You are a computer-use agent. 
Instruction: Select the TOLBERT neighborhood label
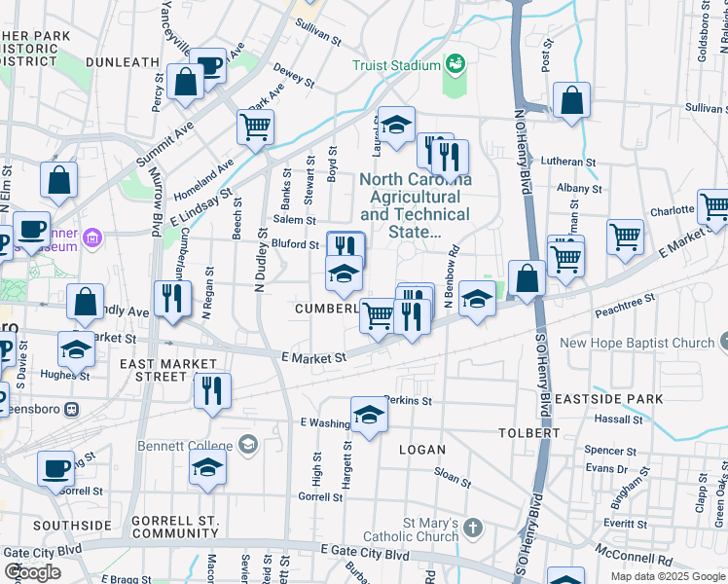(529, 433)
